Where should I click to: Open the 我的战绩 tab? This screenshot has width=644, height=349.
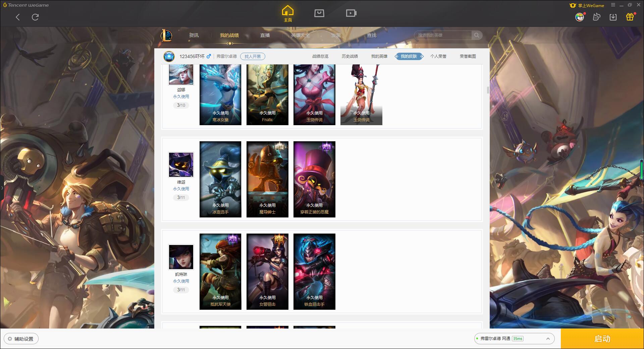(229, 35)
